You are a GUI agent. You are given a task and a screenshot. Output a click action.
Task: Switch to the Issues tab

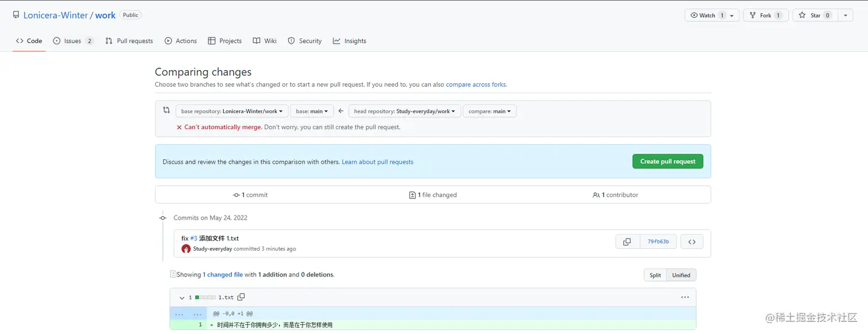click(73, 41)
